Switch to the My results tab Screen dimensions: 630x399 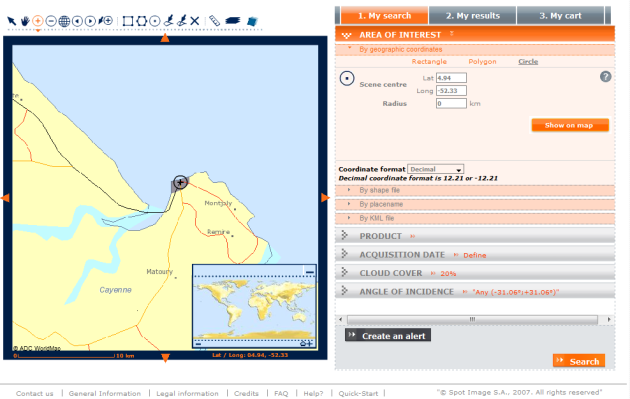tap(472, 16)
